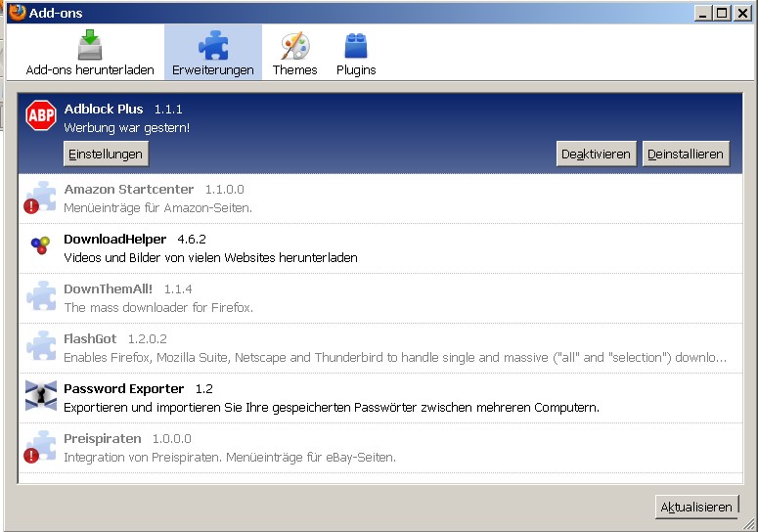Click 'The mass downloader for Firefox.' description
Image resolution: width=758 pixels, height=532 pixels.
tap(158, 307)
